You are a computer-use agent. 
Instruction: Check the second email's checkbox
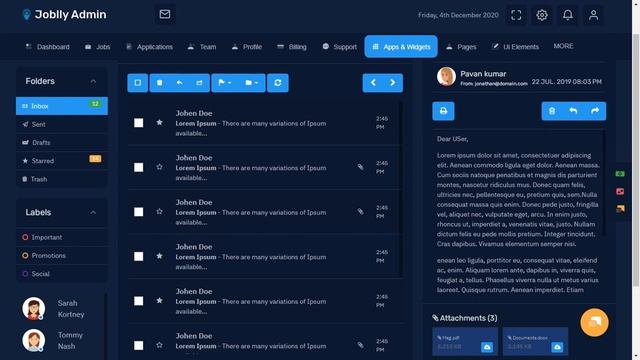click(139, 167)
